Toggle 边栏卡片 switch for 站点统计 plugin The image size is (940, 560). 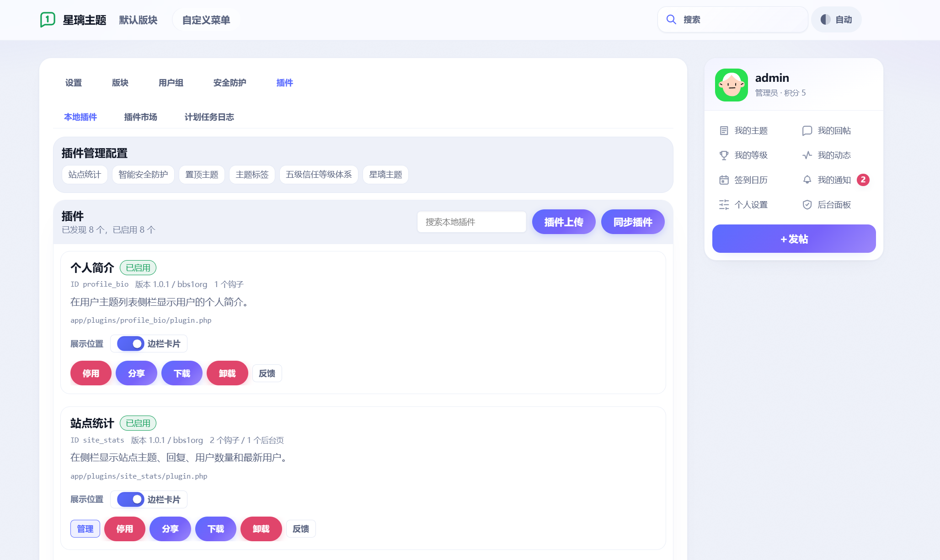tap(130, 500)
